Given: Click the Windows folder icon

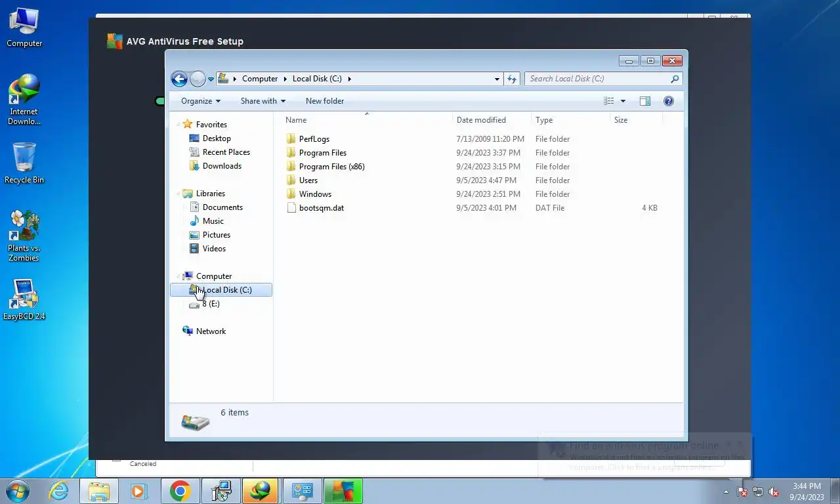Looking at the screenshot, I should 291,194.
